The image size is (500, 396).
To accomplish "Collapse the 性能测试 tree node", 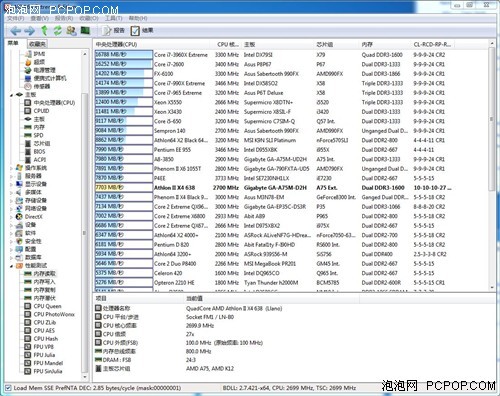I will click(x=12, y=266).
